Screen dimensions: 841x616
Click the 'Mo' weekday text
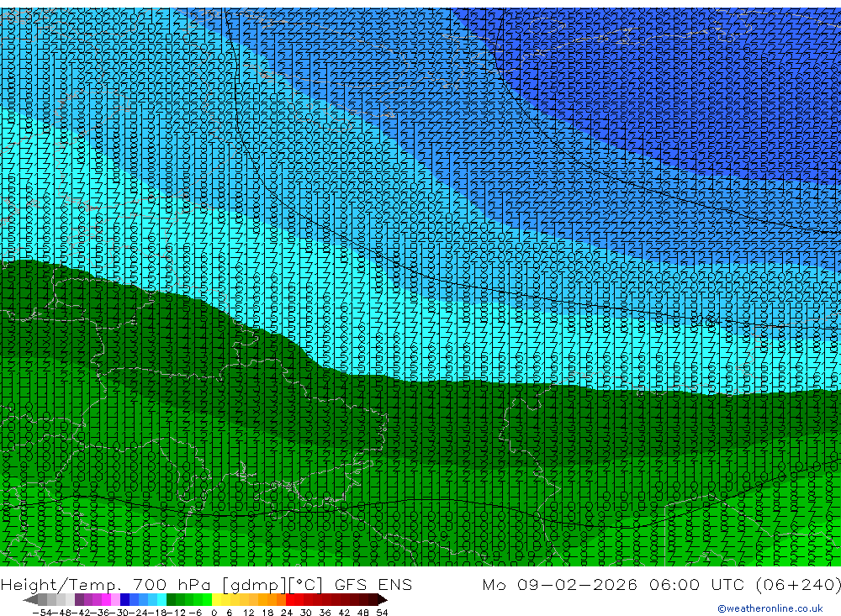pos(494,584)
